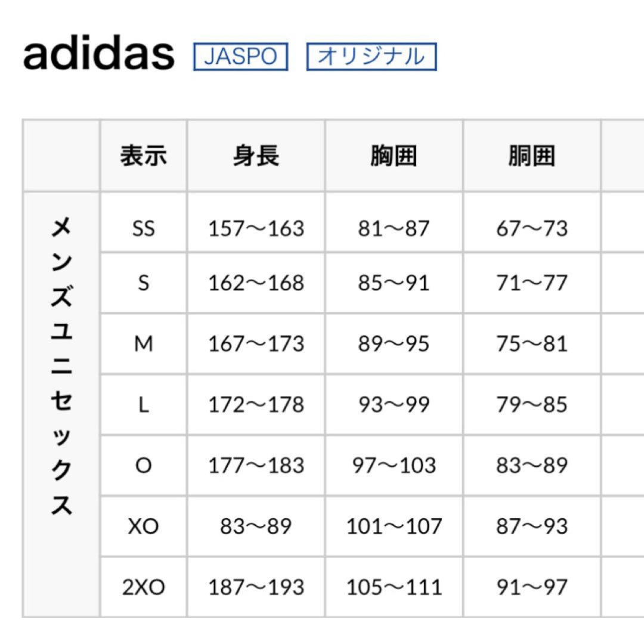644x644 pixels.
Task: Click the 胴囲 column header
Action: [532, 156]
